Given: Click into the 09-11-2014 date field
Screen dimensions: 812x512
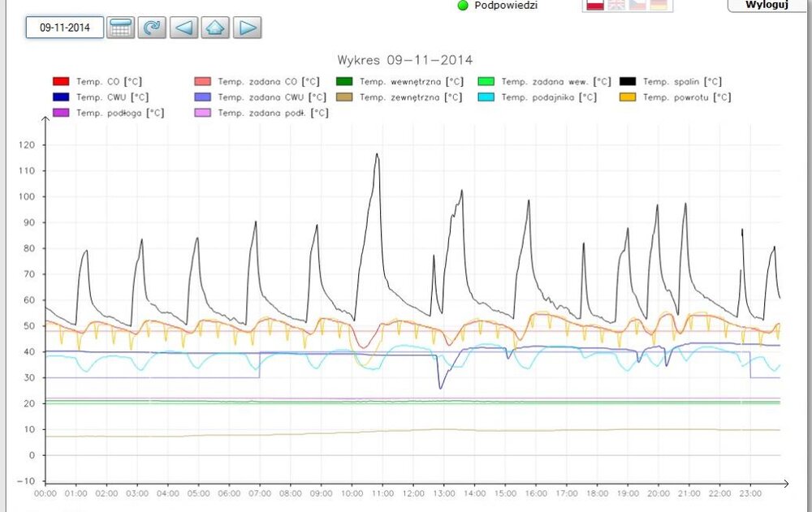Looking at the screenshot, I should click(65, 28).
